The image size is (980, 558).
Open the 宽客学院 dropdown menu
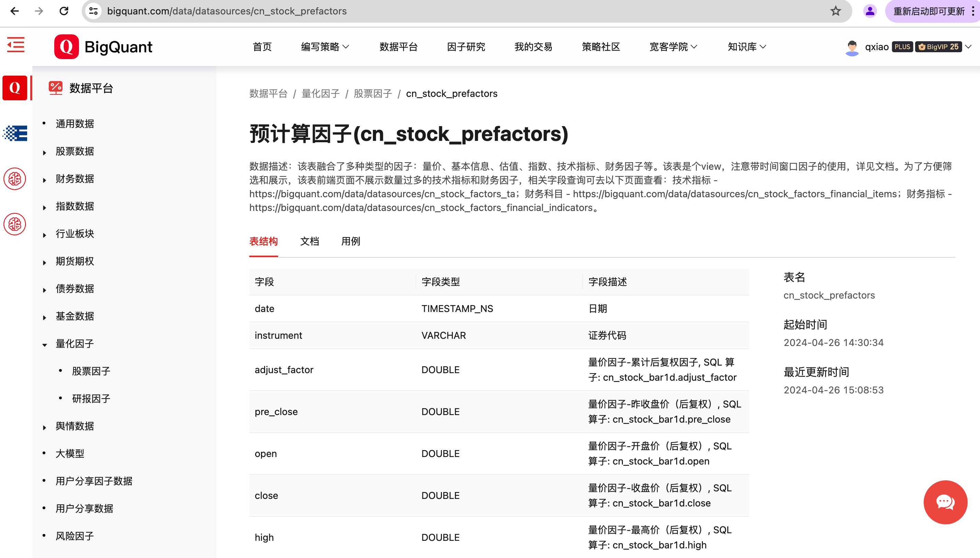pos(673,47)
